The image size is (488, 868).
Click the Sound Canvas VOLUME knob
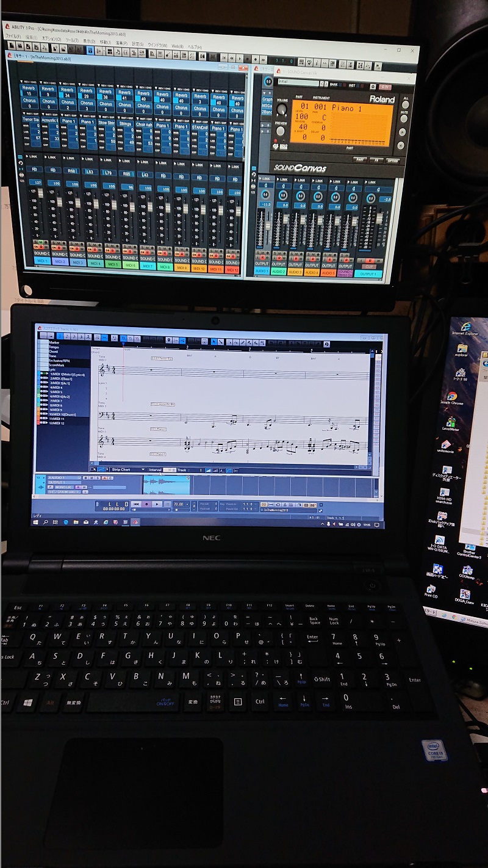[x=282, y=109]
